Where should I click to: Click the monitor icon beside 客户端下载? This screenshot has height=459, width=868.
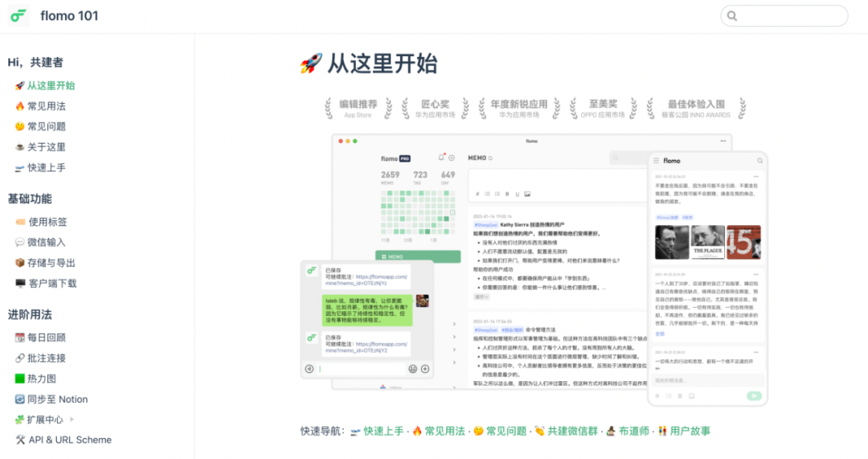(20, 284)
